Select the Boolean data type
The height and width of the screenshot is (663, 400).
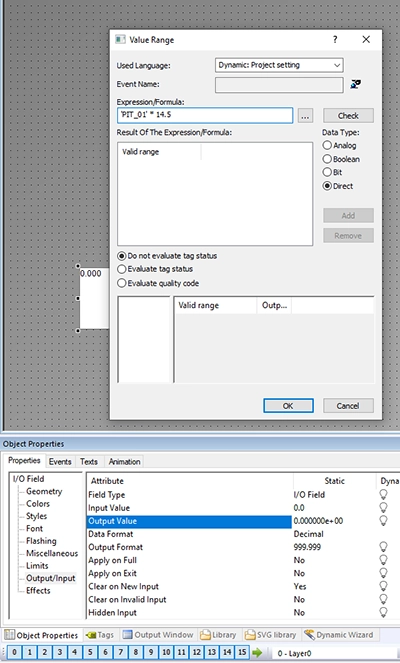click(x=341, y=159)
